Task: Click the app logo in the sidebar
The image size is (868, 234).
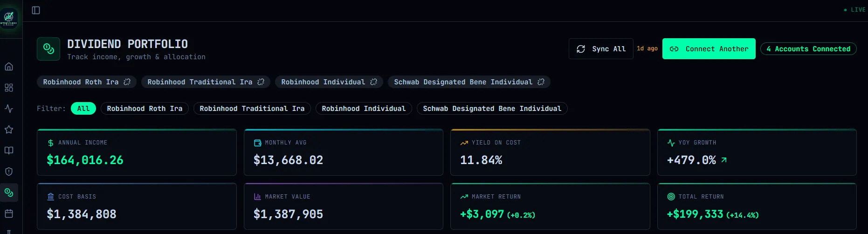Action: point(9,19)
